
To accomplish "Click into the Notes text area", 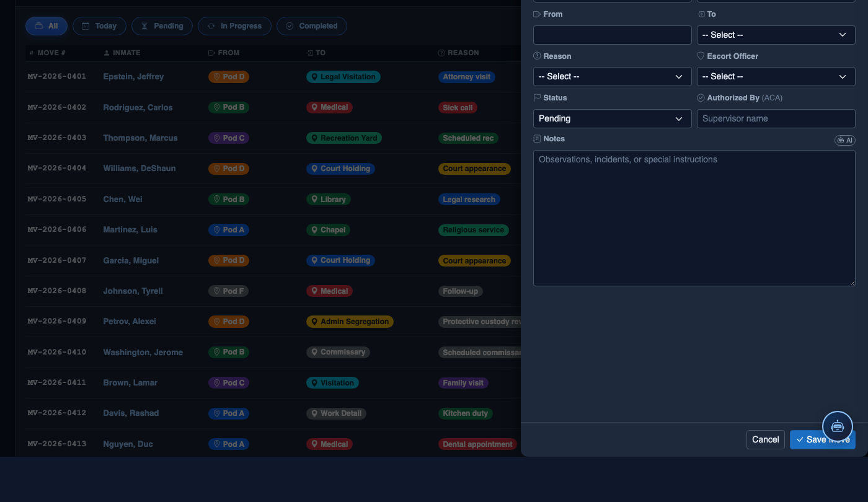I will tap(694, 218).
